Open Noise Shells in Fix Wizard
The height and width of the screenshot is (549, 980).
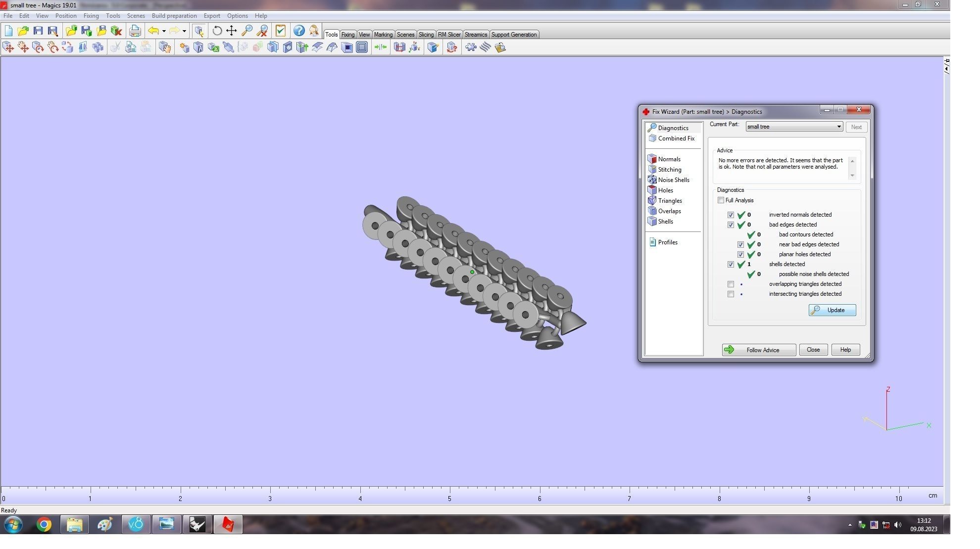[673, 180]
